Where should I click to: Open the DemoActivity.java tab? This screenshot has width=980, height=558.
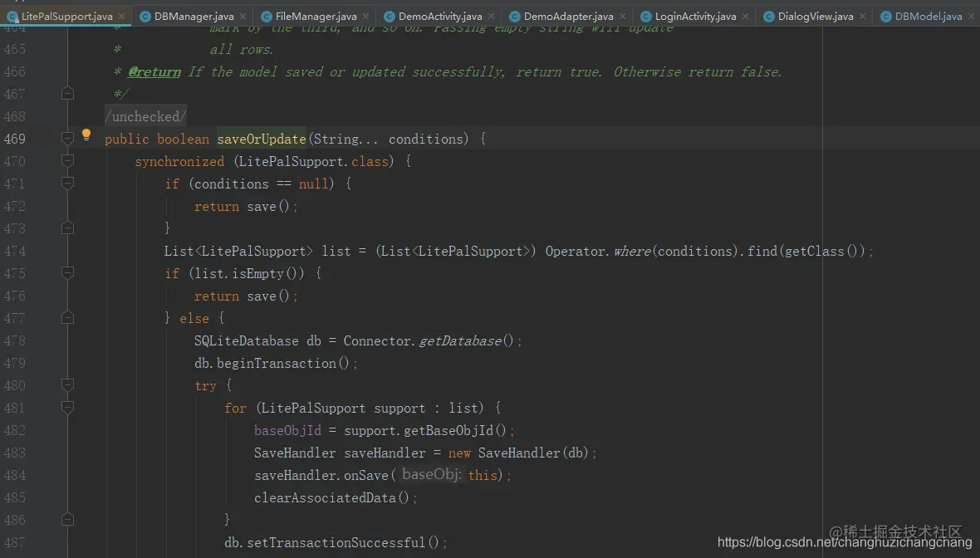click(440, 17)
